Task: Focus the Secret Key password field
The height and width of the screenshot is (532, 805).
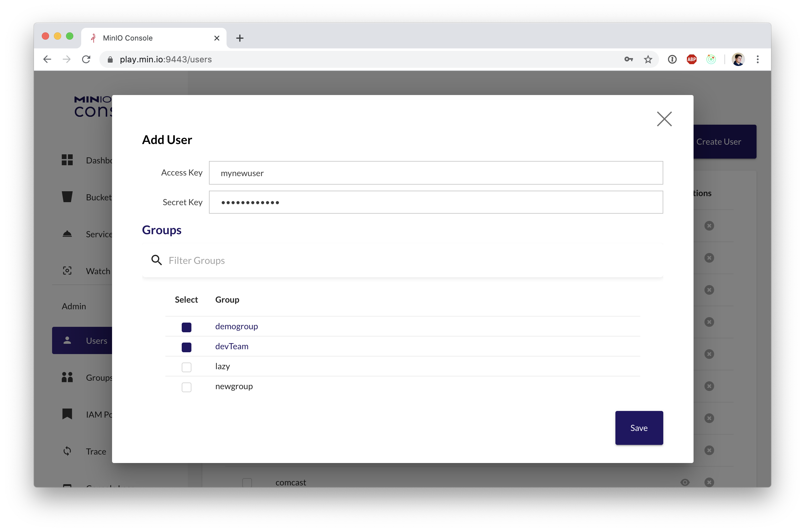Action: tap(436, 202)
